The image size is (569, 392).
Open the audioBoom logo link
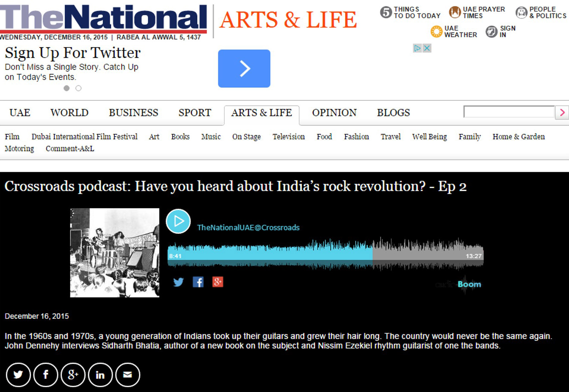pos(458,284)
